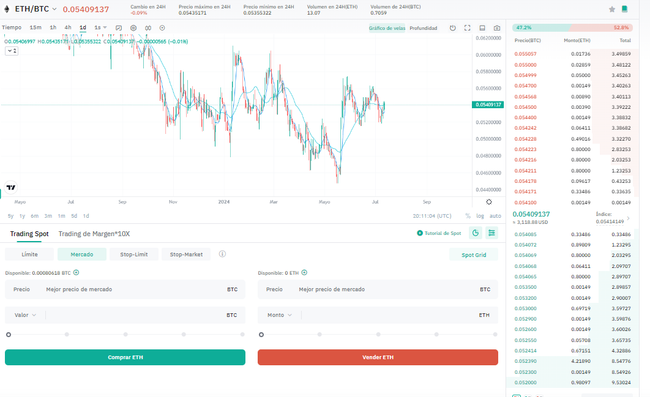The height and width of the screenshot is (397, 650).
Task: Add ETH/BTC to favorites with star icon
Action: click(x=612, y=9)
